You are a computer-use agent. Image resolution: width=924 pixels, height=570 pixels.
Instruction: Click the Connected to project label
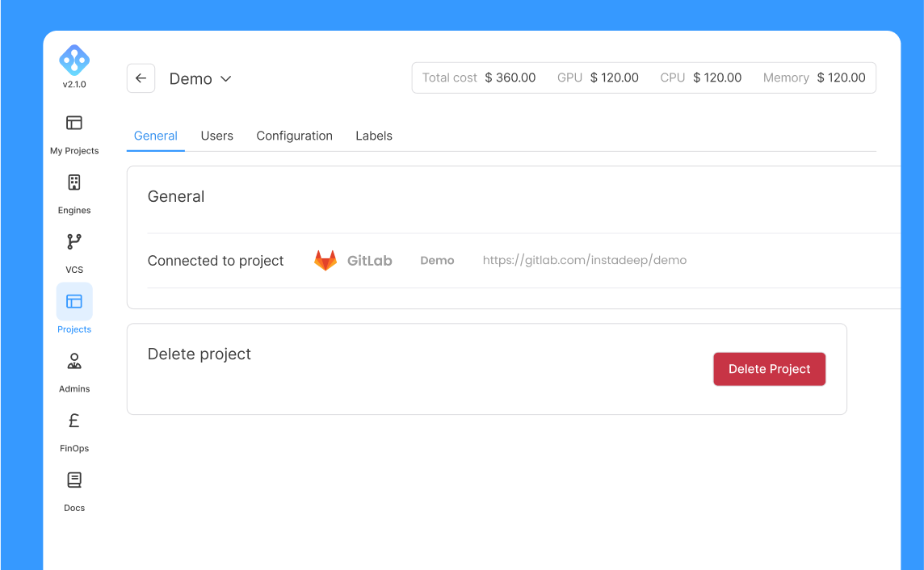tap(216, 261)
